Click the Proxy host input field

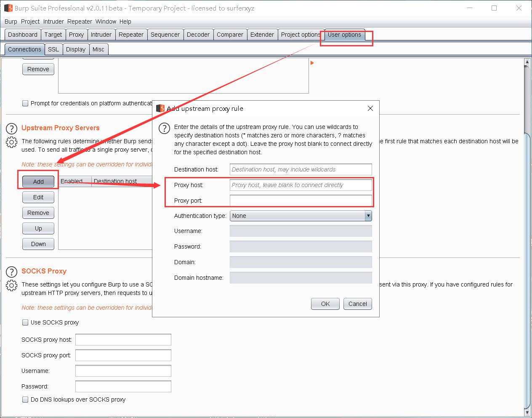tap(301, 185)
